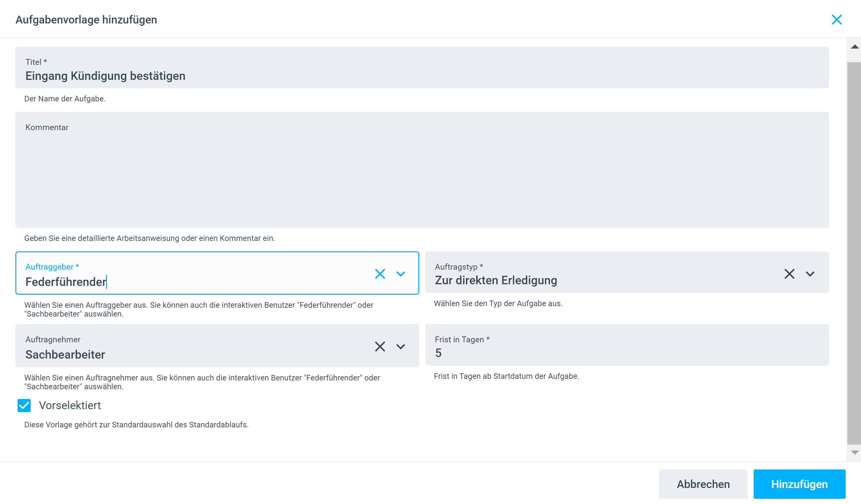The height and width of the screenshot is (504, 861).
Task: Clear the Auftragnehmer Sachbearbeiter selection
Action: pos(380,347)
